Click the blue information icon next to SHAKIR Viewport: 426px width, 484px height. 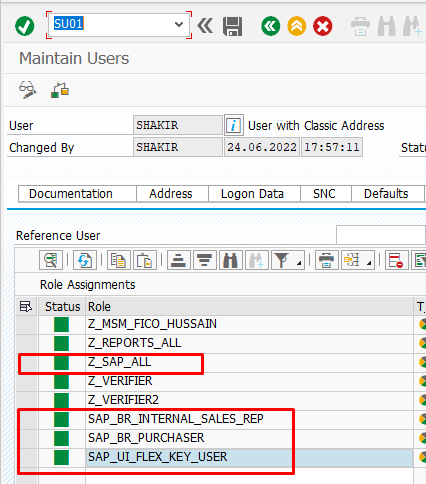point(234,125)
